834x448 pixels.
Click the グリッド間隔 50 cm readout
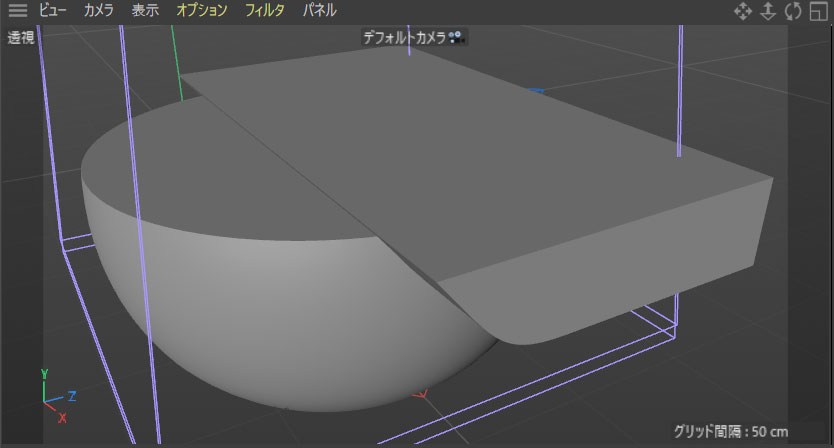pyautogui.click(x=730, y=431)
